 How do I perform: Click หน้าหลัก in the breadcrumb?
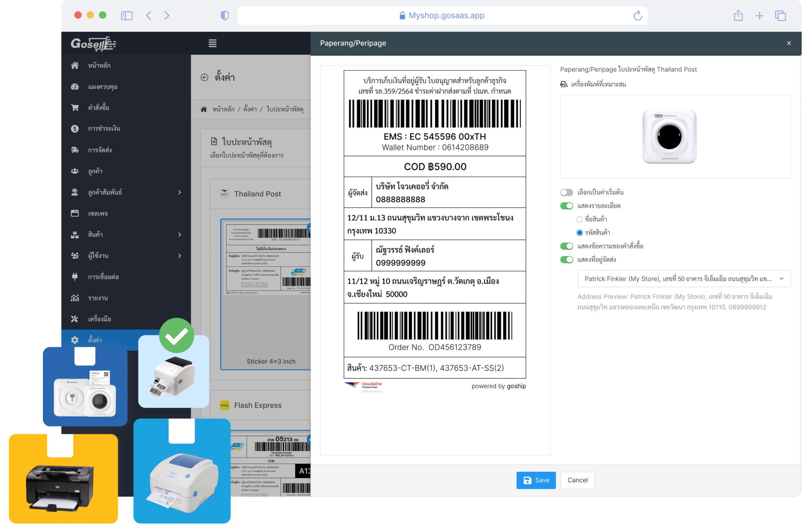click(x=223, y=109)
